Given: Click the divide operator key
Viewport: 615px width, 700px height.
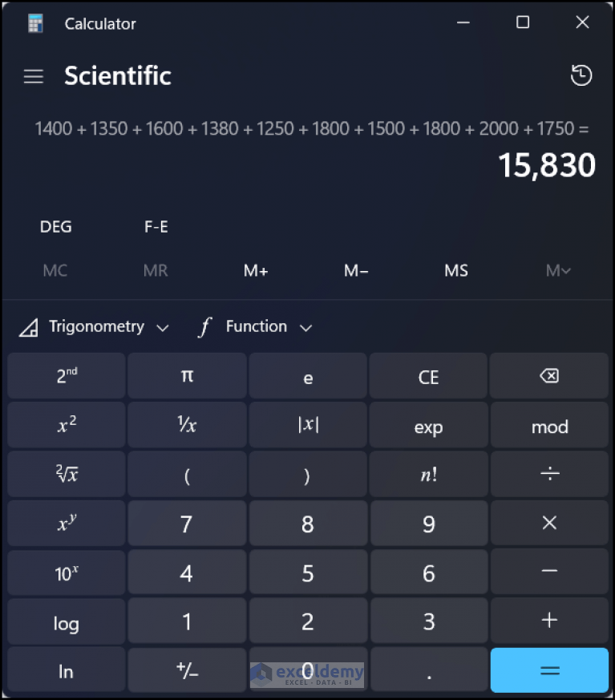Looking at the screenshot, I should tap(549, 475).
